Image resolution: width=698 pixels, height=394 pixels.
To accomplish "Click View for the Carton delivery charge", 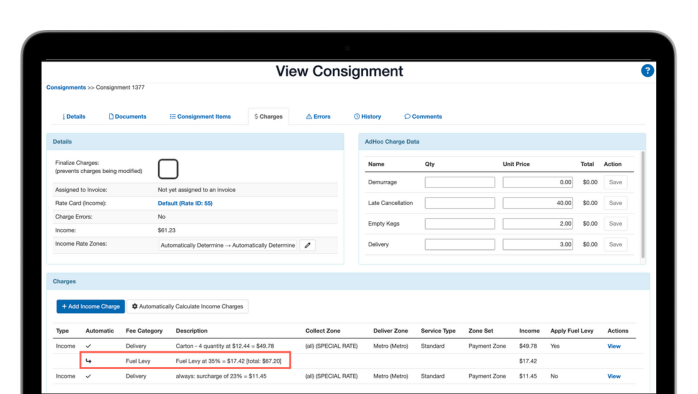I will tap(614, 346).
